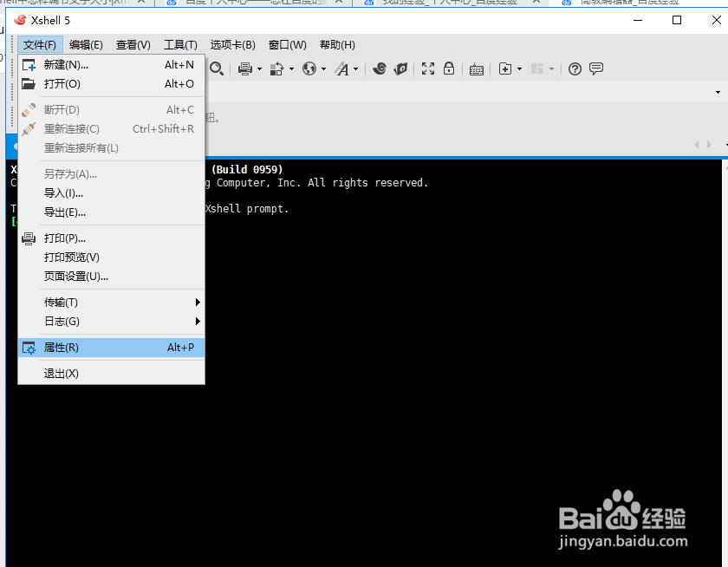Open the 选项卡(B) menu

tap(232, 45)
